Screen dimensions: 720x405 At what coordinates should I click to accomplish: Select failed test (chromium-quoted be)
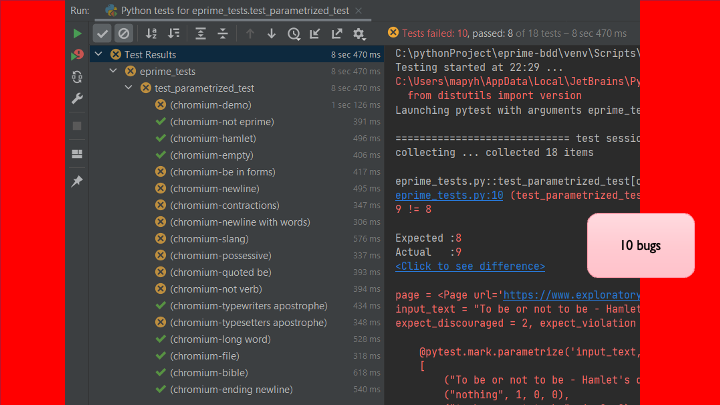220,272
